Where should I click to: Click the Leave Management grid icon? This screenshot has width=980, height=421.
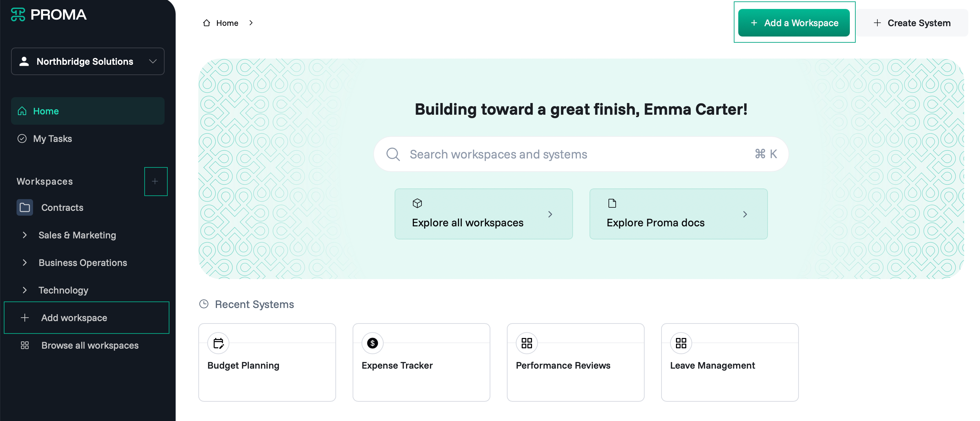click(x=681, y=343)
